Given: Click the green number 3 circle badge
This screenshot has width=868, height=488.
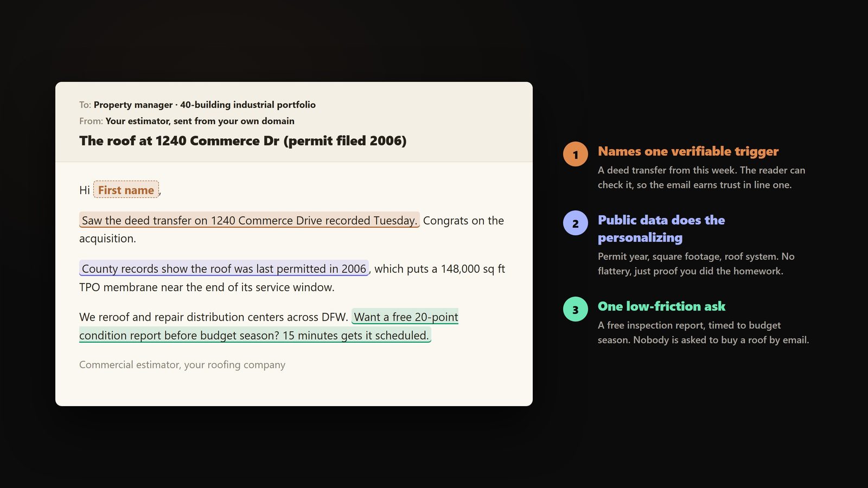Looking at the screenshot, I should (575, 309).
